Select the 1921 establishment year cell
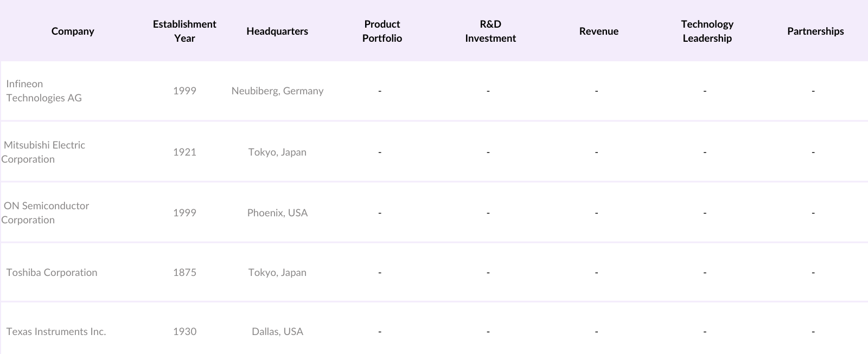This screenshot has height=354, width=868. click(184, 152)
